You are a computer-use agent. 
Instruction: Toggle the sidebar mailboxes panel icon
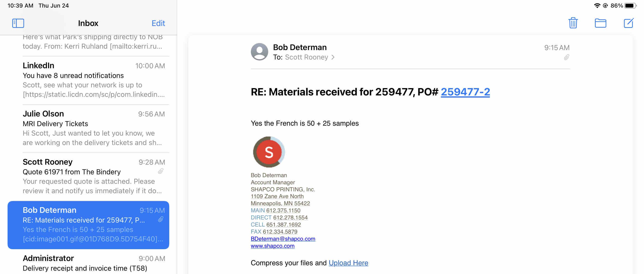pos(18,23)
